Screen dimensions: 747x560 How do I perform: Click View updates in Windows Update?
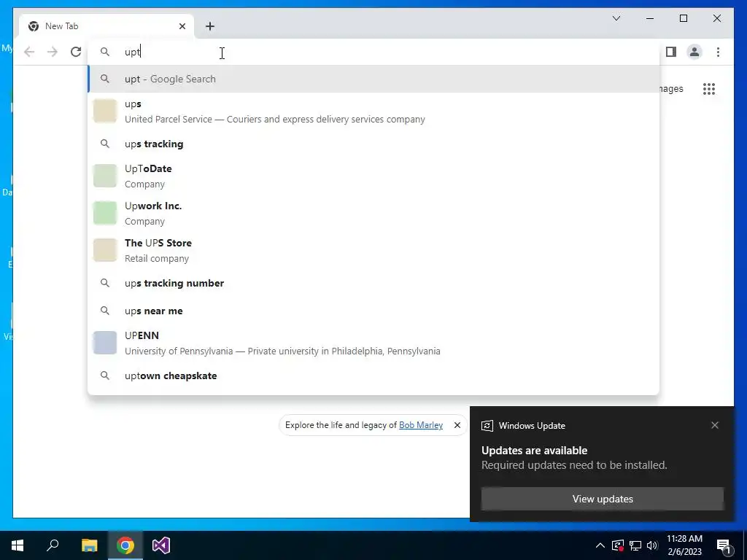pyautogui.click(x=603, y=499)
